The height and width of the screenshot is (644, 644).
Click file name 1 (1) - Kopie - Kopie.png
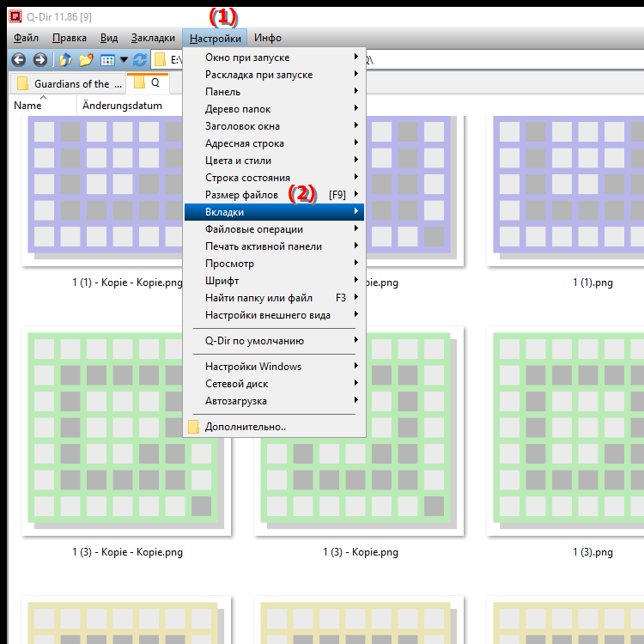coord(127,283)
